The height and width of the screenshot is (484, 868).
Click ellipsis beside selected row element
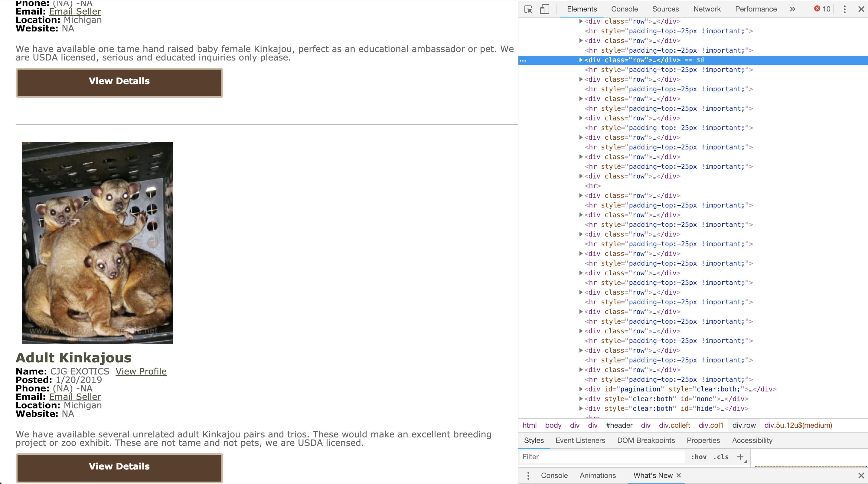pyautogui.click(x=523, y=60)
